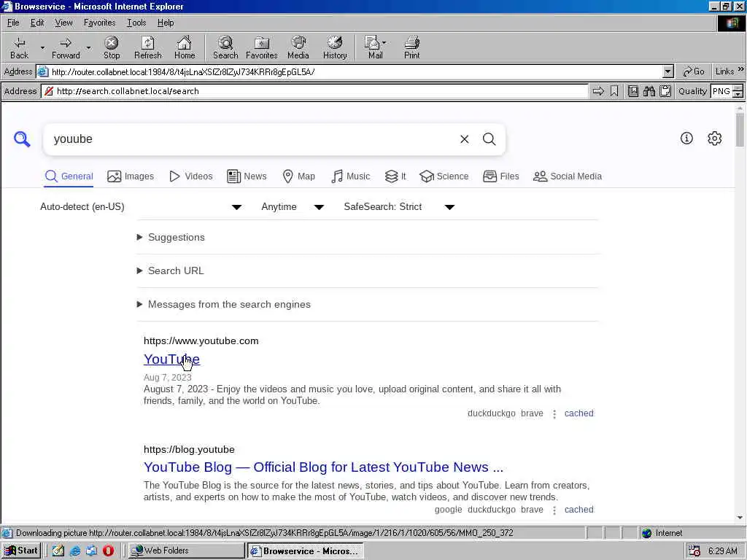Click the Forward button history dropdown arrow
Image resolution: width=747 pixels, height=560 pixels.
point(88,47)
